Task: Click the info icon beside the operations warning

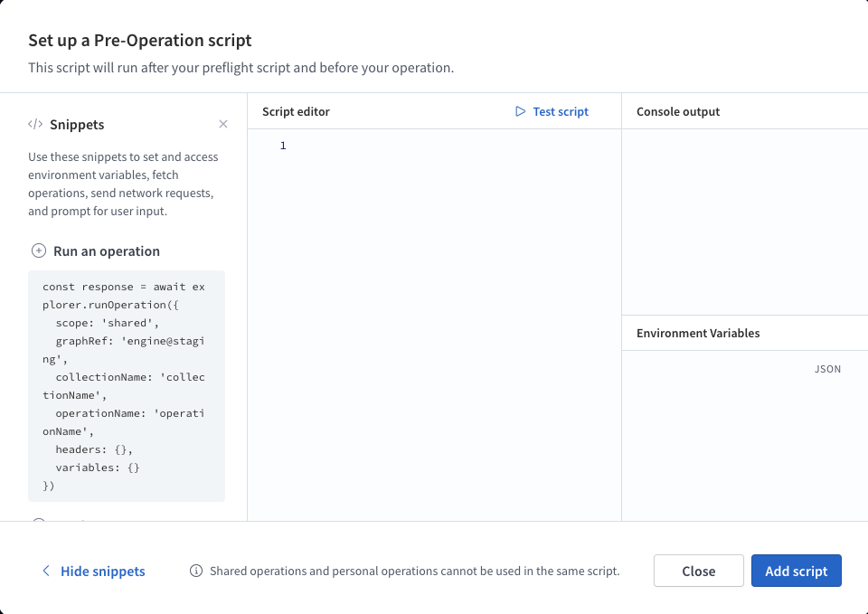Action: [x=195, y=571]
